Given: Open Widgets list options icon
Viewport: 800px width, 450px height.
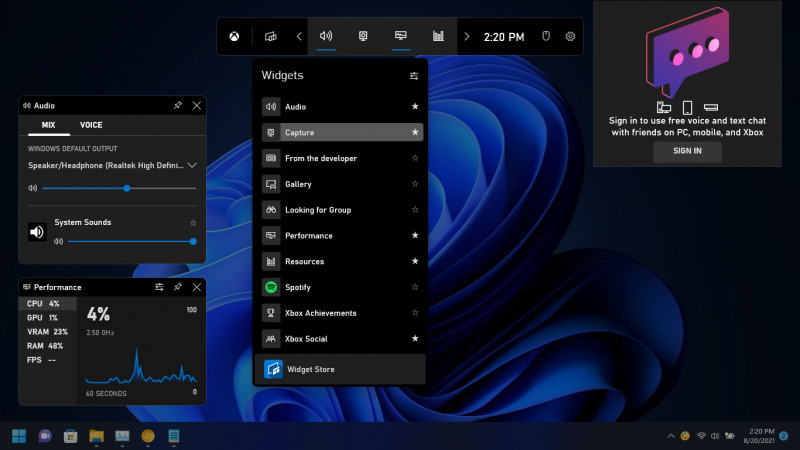Looking at the screenshot, I should pyautogui.click(x=414, y=76).
